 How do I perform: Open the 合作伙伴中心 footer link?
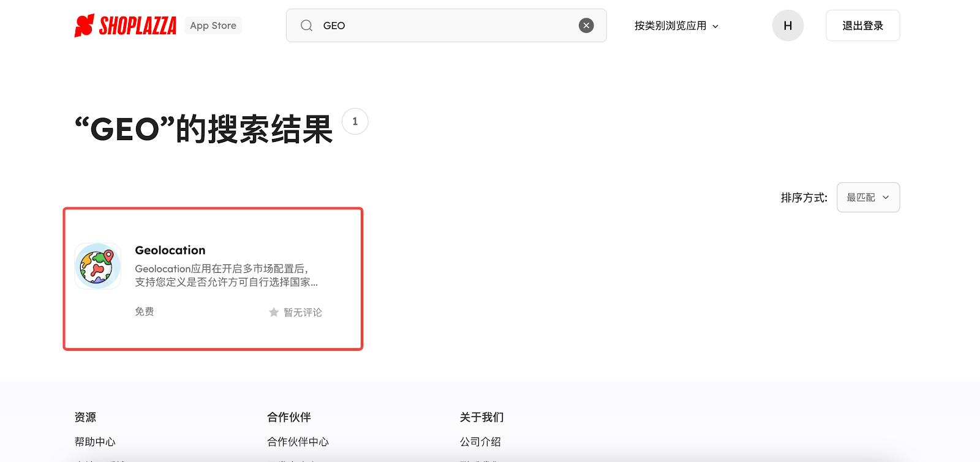point(298,442)
